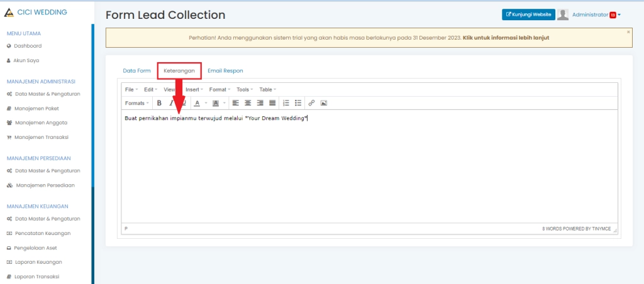644x284 pixels.
Task: Insert a numbered list
Action: point(286,103)
